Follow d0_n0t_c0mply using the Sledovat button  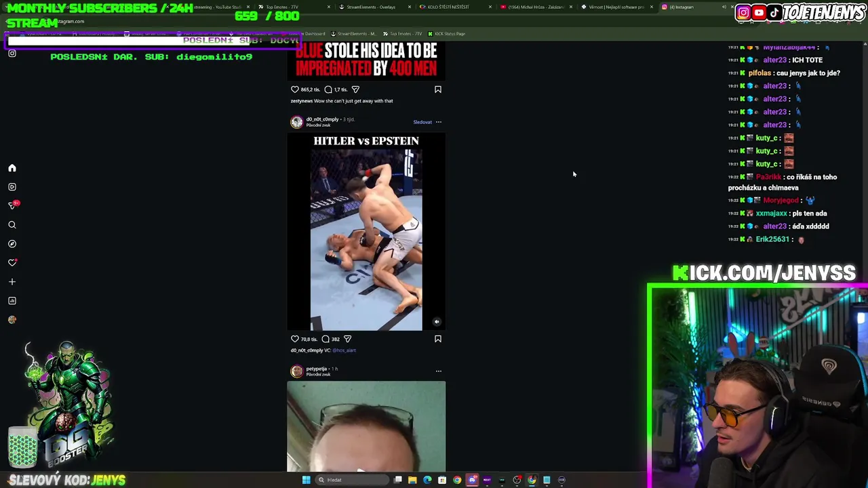(x=422, y=123)
